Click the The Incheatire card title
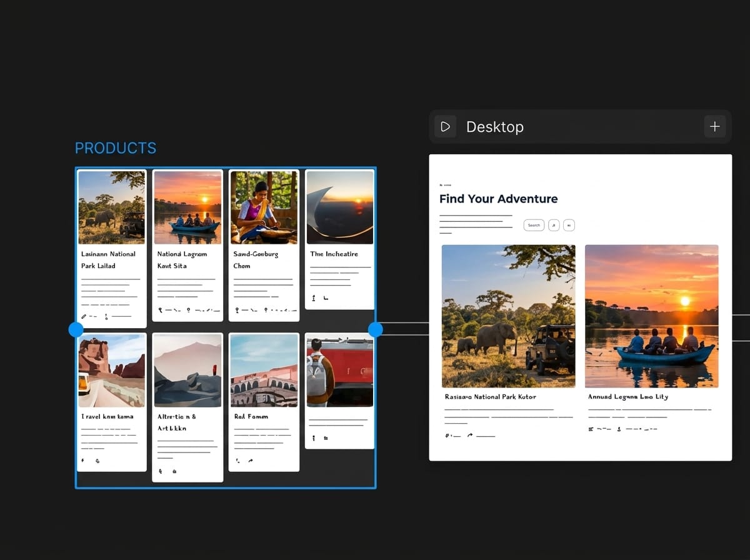This screenshot has height=560, width=750. click(x=334, y=254)
